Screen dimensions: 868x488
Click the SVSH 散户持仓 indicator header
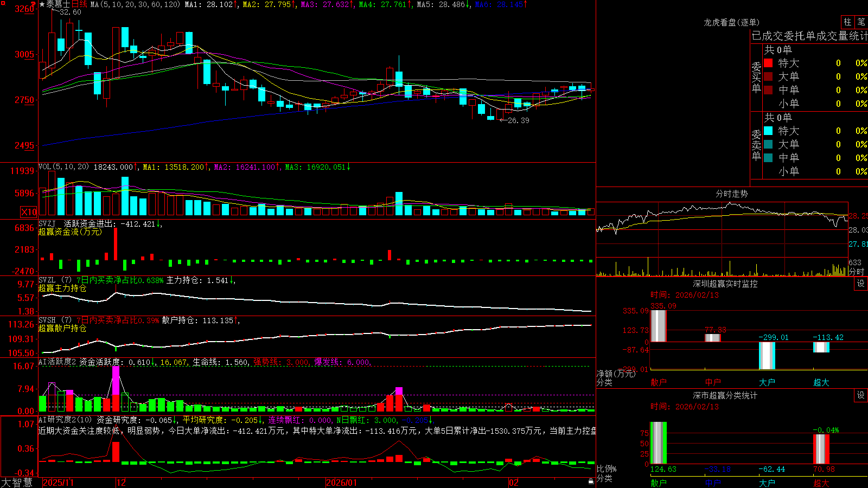139,320
